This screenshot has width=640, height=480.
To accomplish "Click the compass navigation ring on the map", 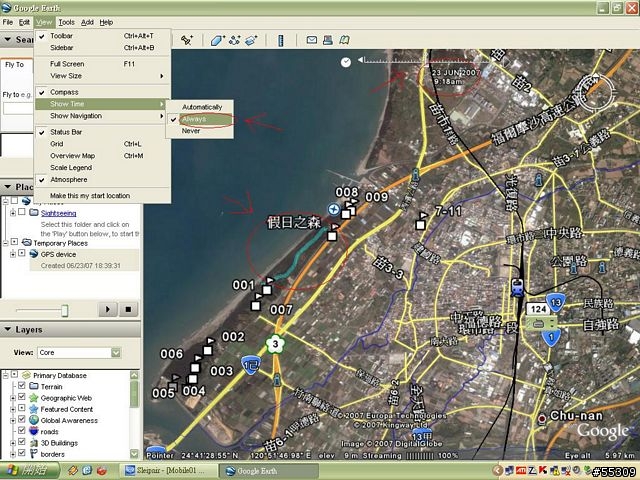I will [596, 92].
